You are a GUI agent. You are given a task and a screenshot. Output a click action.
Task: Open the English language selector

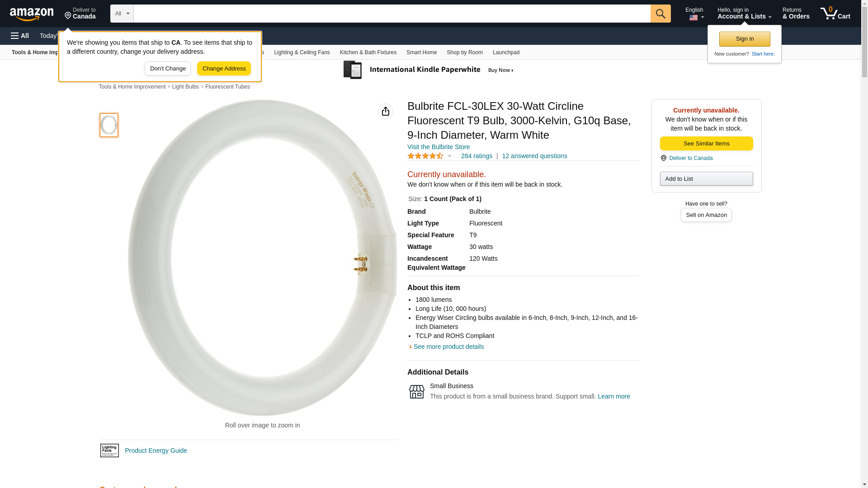(694, 14)
